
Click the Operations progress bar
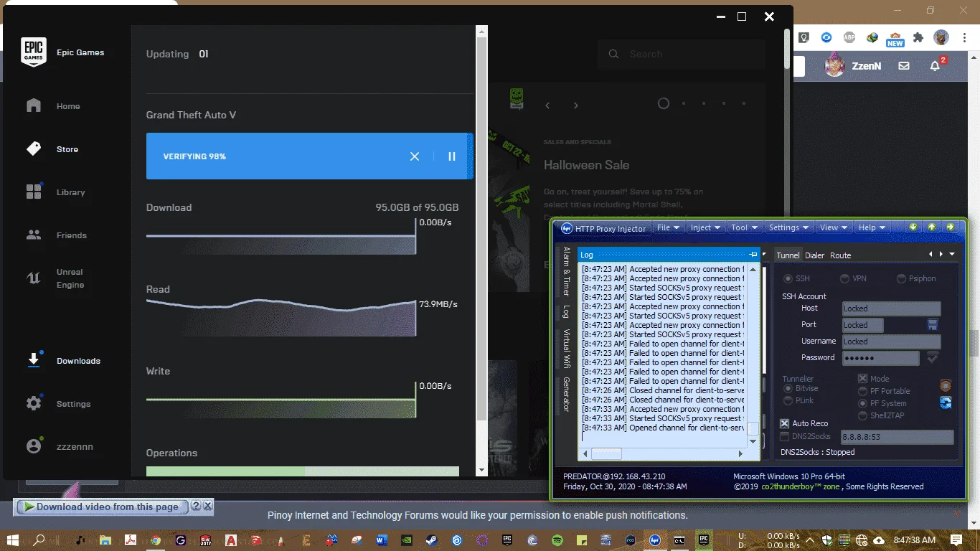coord(303,471)
